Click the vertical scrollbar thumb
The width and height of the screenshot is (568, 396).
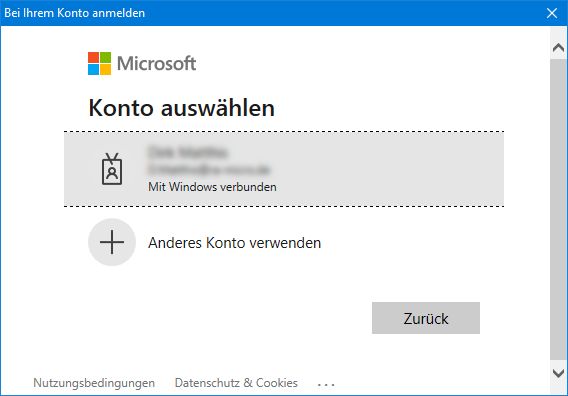click(558, 210)
